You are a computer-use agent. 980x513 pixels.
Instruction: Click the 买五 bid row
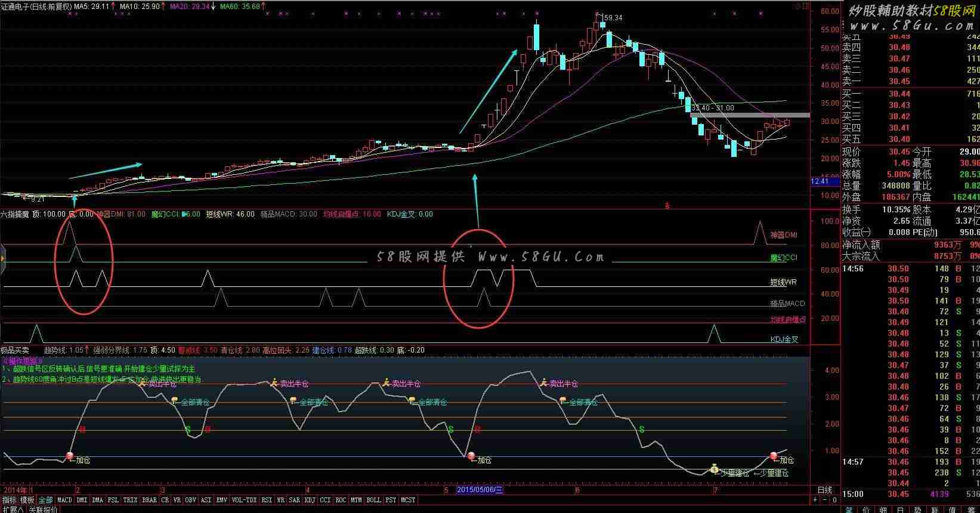coord(910,139)
